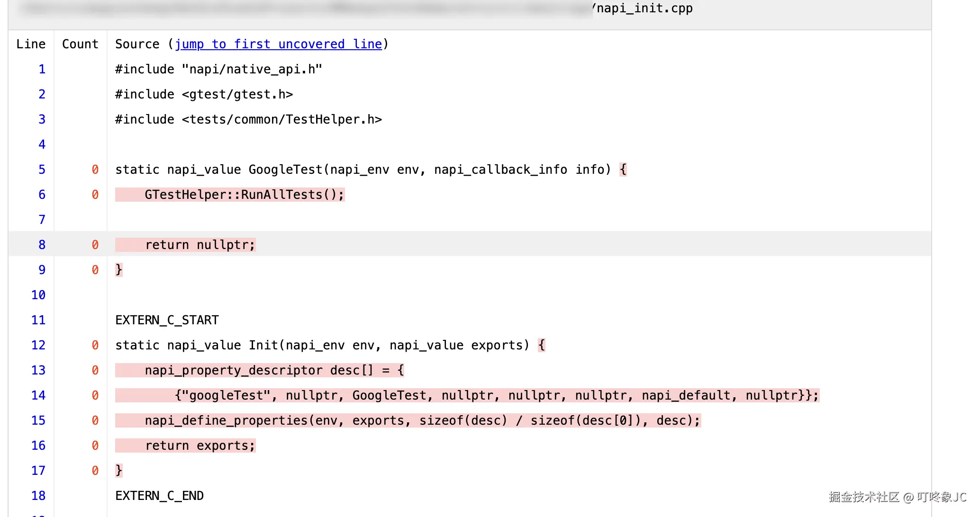
Task: Select the EXTERN_C_END source line
Action: tap(159, 495)
